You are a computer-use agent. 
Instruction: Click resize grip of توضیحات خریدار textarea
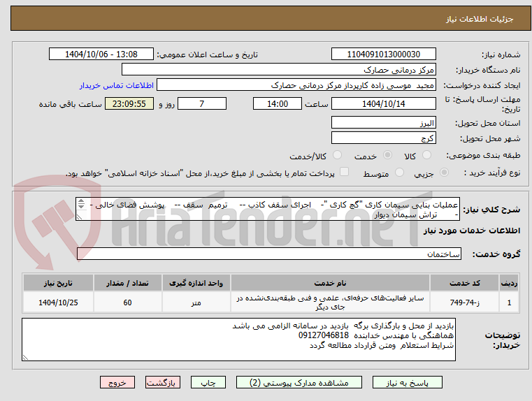(x=25, y=357)
